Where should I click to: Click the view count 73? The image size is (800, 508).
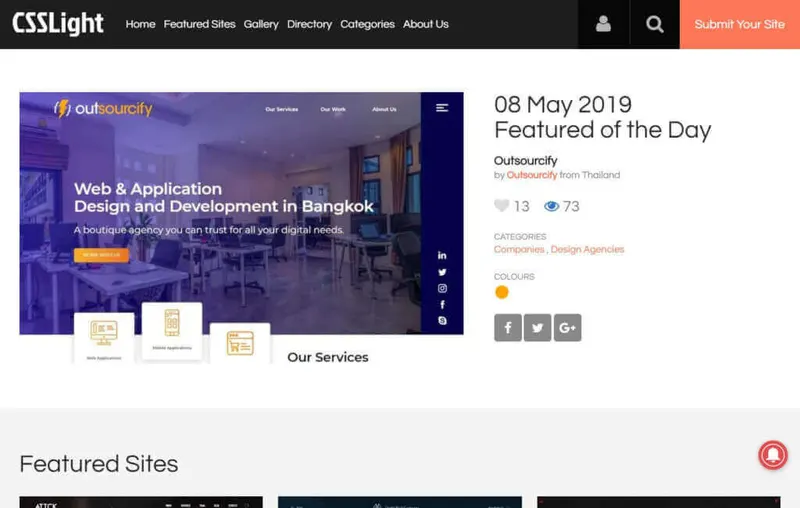click(x=571, y=206)
